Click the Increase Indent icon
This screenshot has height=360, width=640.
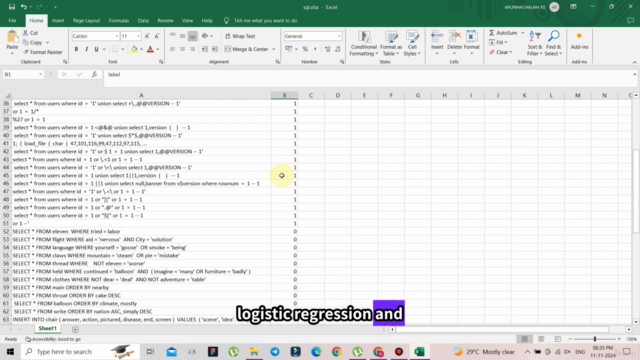(x=215, y=49)
